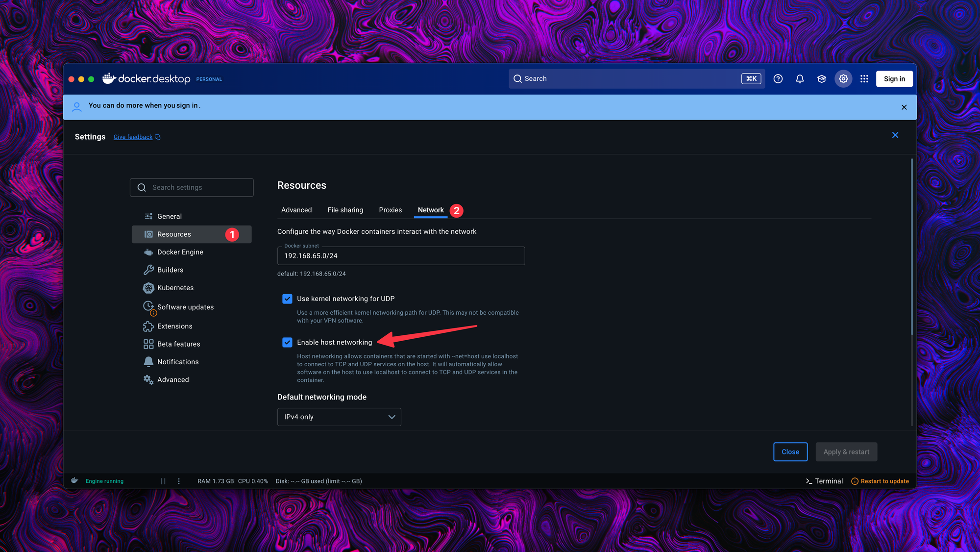Screen dimensions: 980x552
Task: Open General settings section
Action: click(x=192, y=216)
